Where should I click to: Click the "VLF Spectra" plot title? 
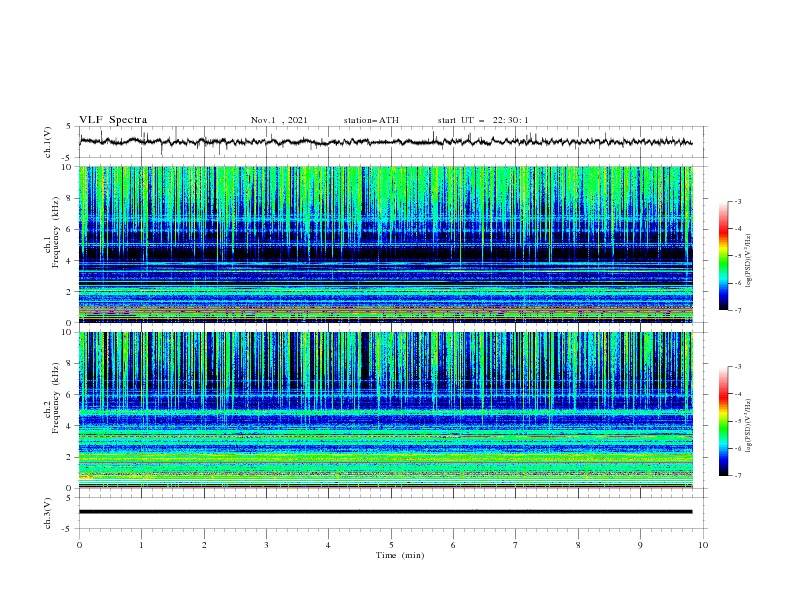[x=113, y=120]
